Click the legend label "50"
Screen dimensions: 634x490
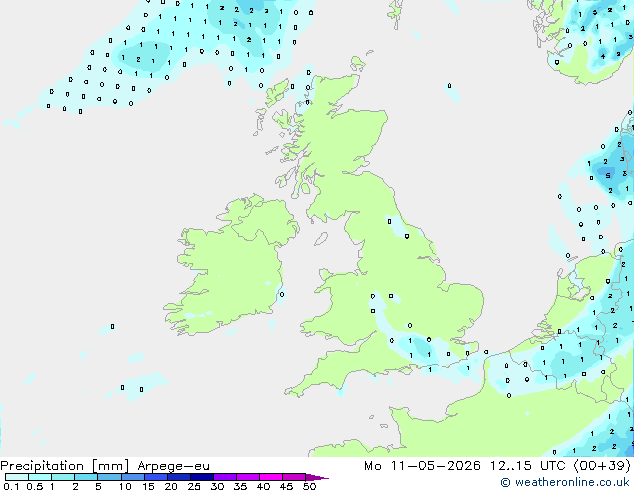click(309, 486)
